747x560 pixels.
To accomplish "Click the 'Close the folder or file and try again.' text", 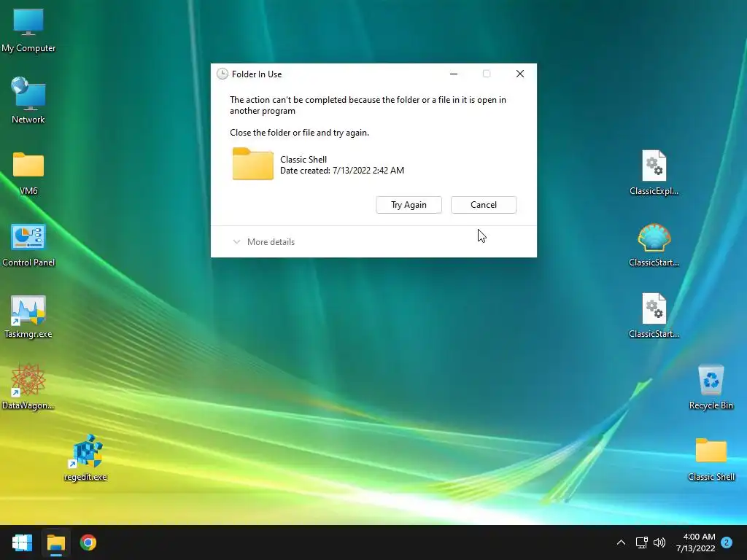I will pos(299,133).
